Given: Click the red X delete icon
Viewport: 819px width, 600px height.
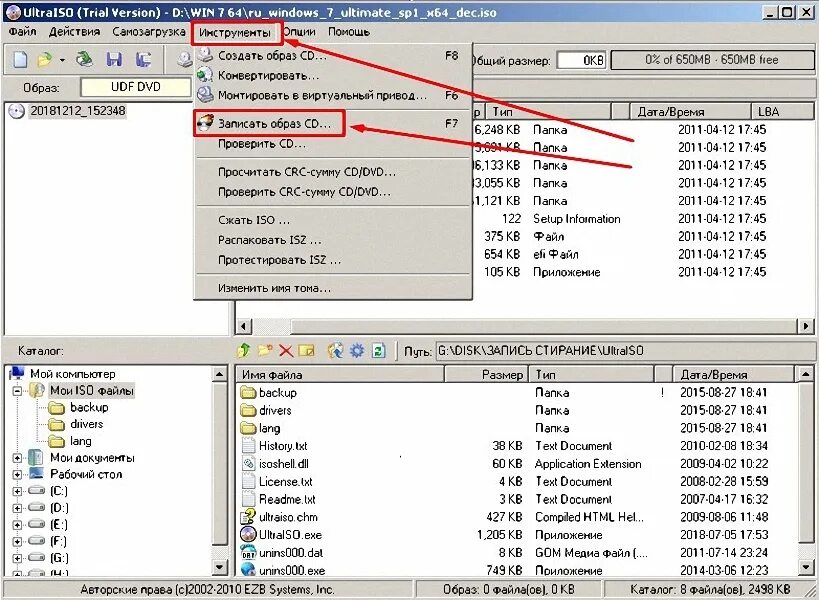Looking at the screenshot, I should point(285,350).
